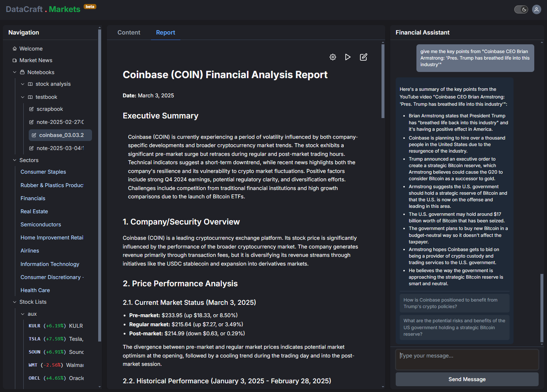Open the Consumer Discretionary sector link
Viewport: 547px width, 392px height.
tap(52, 277)
